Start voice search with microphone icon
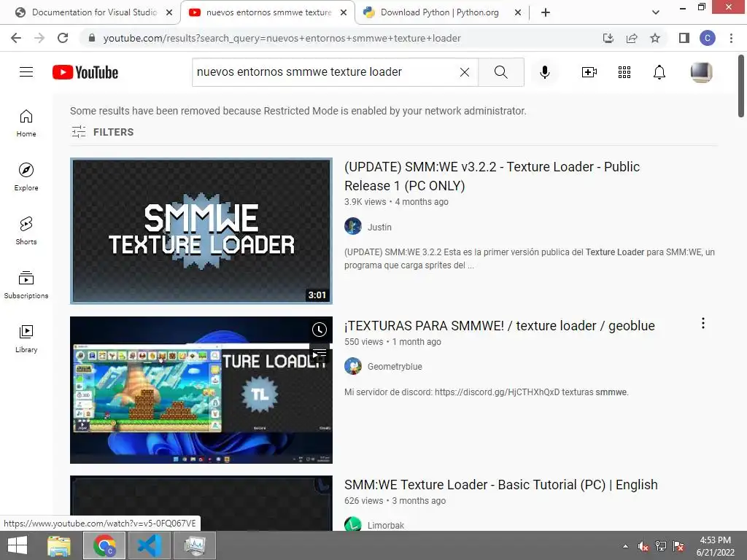Screen dimensions: 747x560 pyautogui.click(x=544, y=72)
